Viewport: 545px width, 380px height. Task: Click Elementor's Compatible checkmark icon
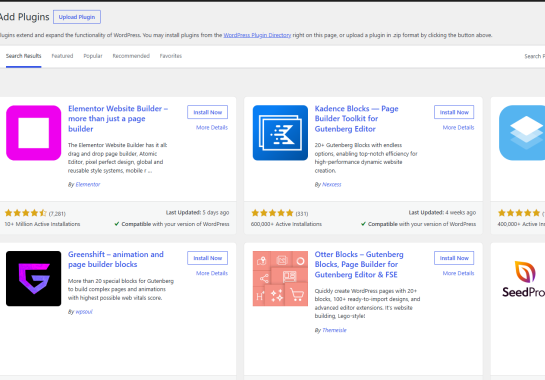tap(117, 224)
